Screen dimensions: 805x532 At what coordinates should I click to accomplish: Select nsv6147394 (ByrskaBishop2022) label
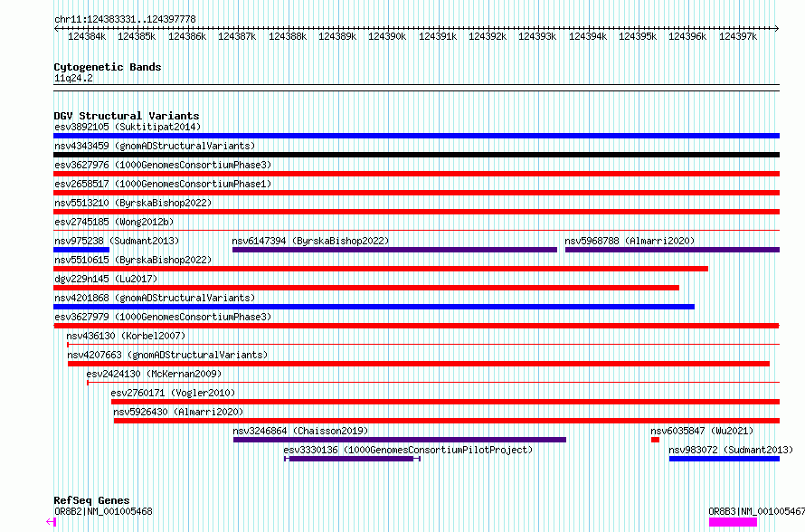pos(310,241)
